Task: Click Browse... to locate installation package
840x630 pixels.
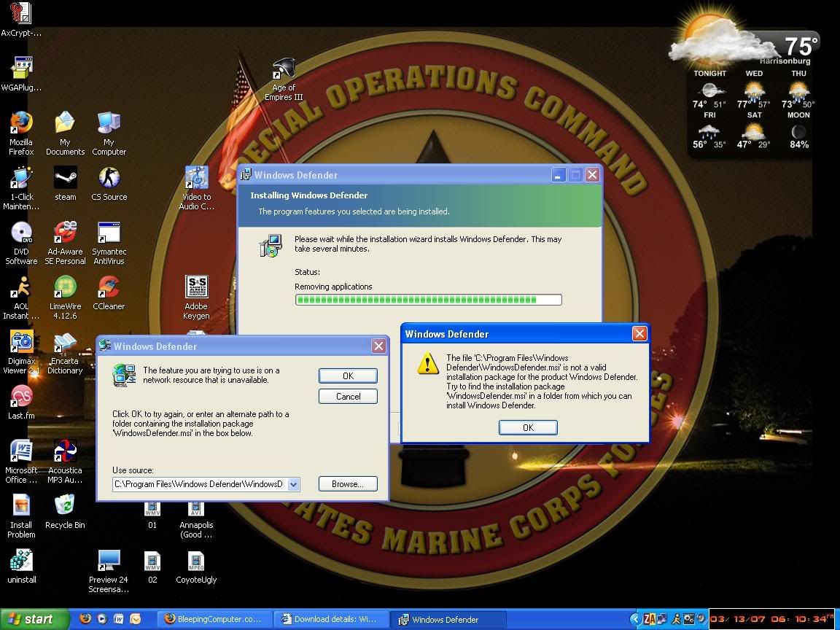Action: 349,483
